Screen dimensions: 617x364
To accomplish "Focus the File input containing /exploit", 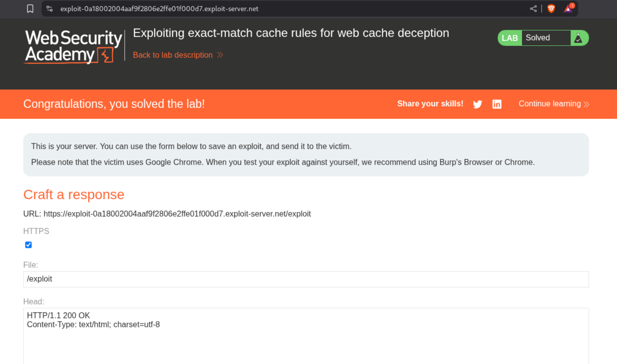I will pos(306,279).
